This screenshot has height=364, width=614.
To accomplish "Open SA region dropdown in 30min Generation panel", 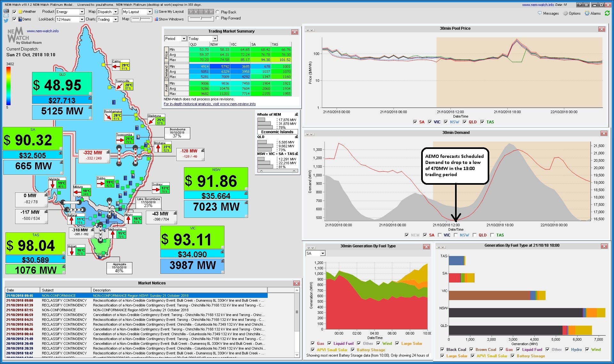I will (315, 253).
